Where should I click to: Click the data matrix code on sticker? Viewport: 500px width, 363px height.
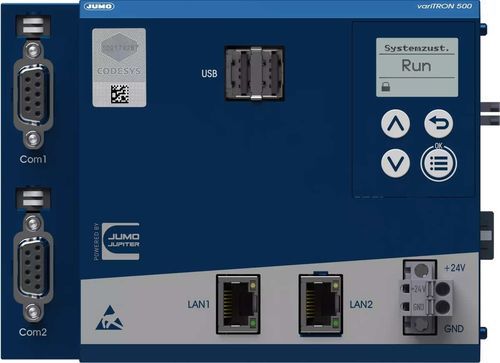(120, 94)
